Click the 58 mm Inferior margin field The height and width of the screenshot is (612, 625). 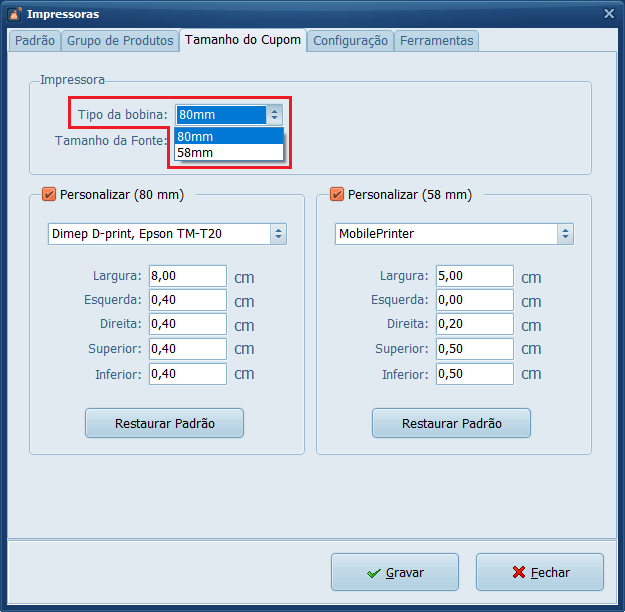[475, 374]
